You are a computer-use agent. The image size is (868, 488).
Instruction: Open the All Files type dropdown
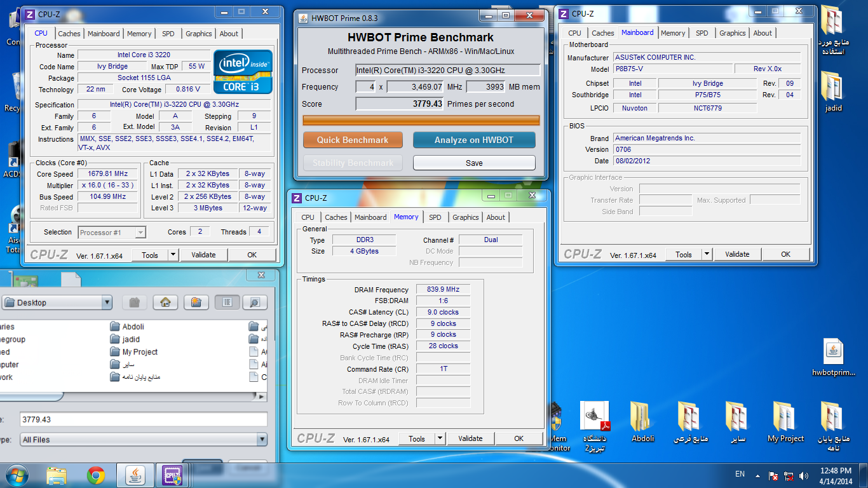(x=143, y=439)
